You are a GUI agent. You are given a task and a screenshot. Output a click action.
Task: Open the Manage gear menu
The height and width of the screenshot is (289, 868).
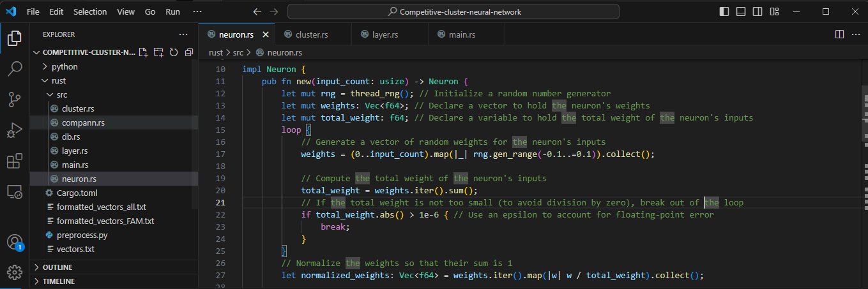15,272
